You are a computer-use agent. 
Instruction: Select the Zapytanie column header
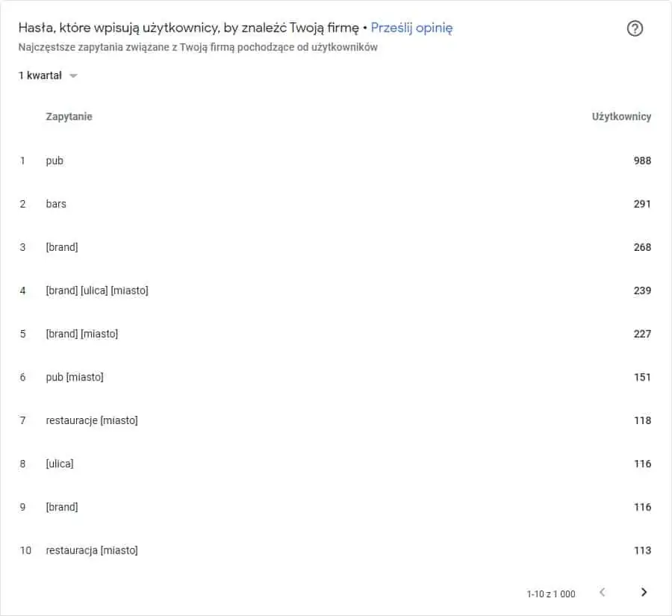pyautogui.click(x=69, y=116)
